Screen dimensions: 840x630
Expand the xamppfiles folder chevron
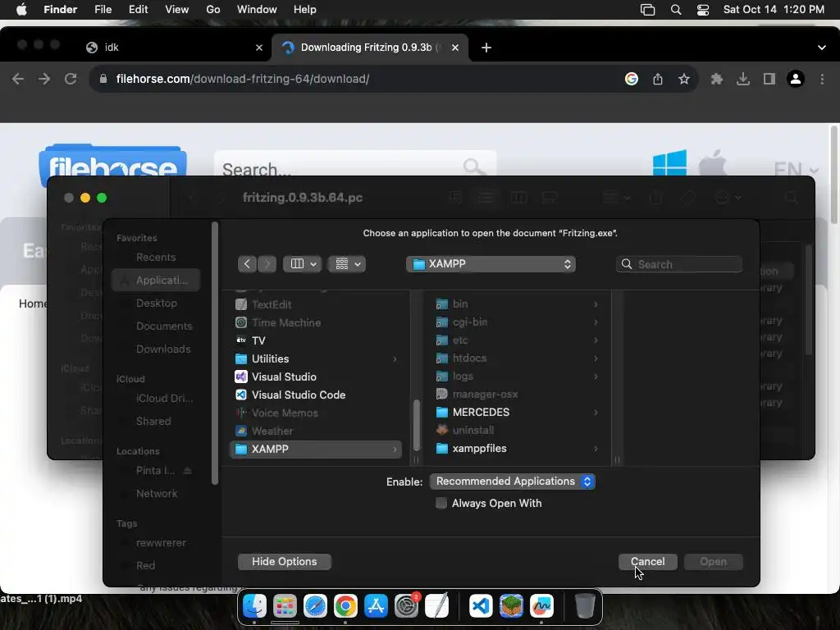(x=596, y=449)
